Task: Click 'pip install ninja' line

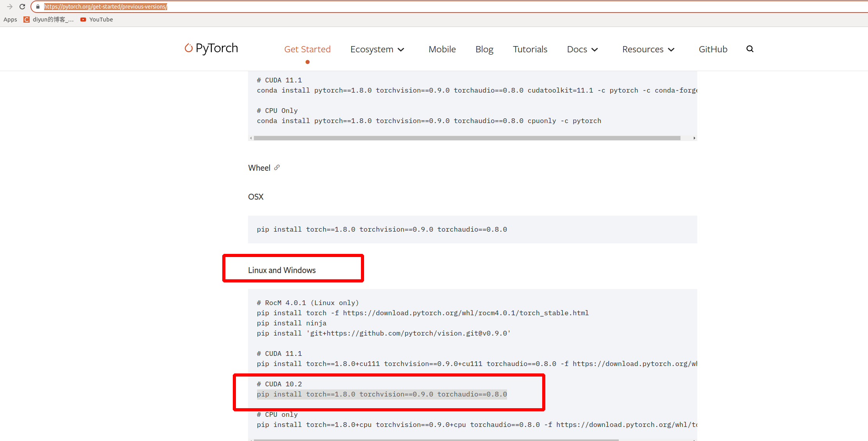Action: [x=291, y=323]
